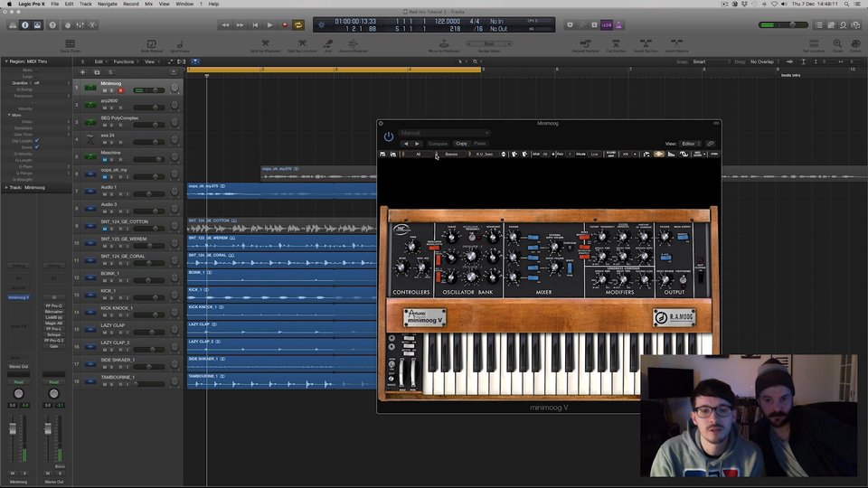Open the List Editors icon
Screen dimensions: 868x488
819,25
